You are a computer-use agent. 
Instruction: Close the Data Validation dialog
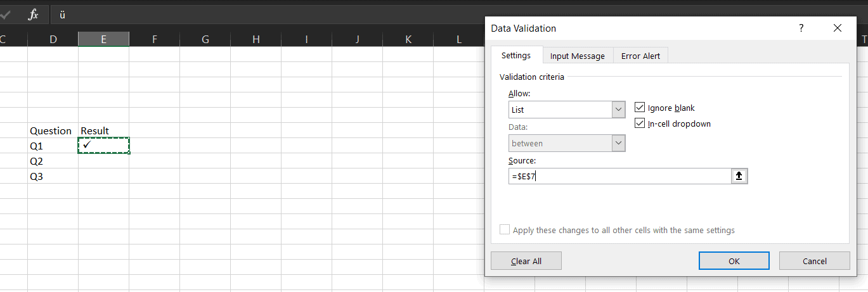(837, 28)
